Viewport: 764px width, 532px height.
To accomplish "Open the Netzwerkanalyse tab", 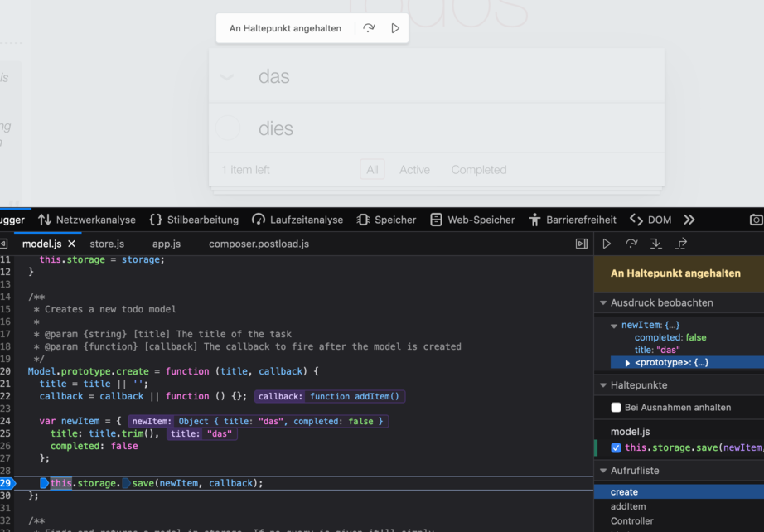I will click(87, 220).
